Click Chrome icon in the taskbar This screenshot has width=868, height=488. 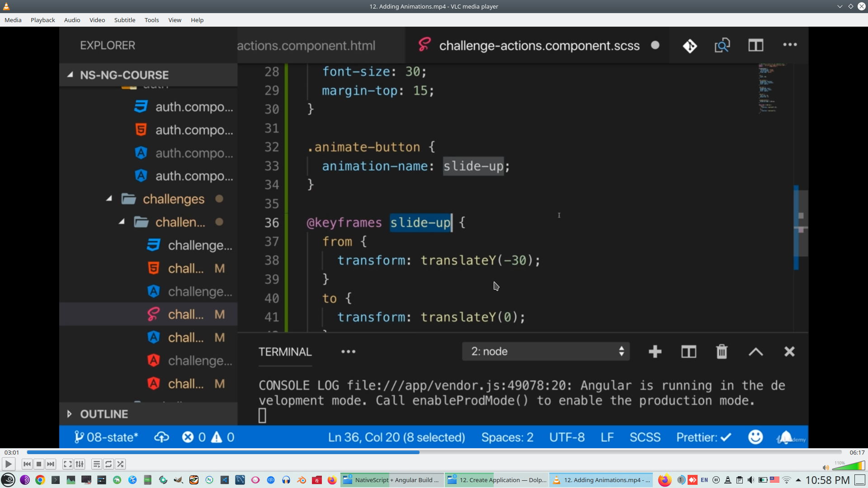[40, 480]
